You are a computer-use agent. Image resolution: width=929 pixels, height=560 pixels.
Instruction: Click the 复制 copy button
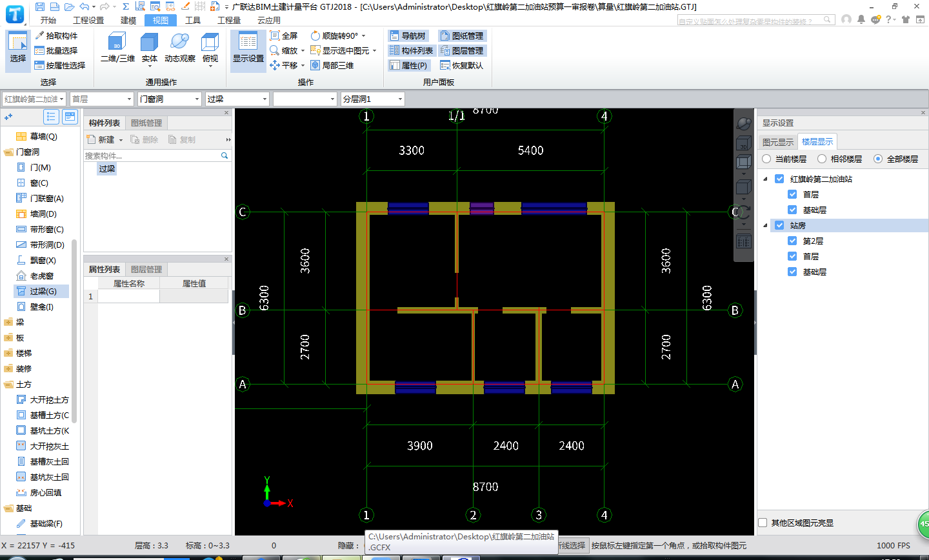click(x=182, y=139)
